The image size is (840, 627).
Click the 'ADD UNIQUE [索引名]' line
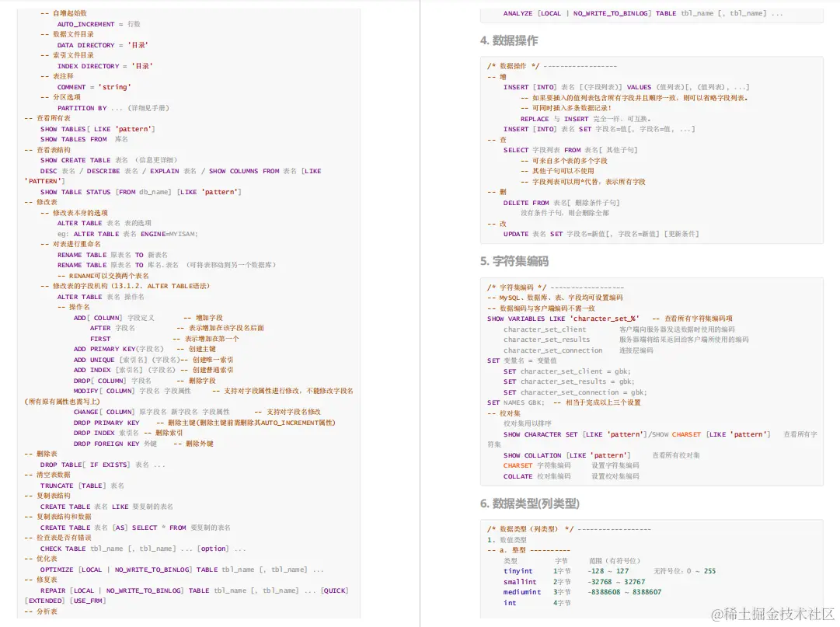(x=153, y=359)
